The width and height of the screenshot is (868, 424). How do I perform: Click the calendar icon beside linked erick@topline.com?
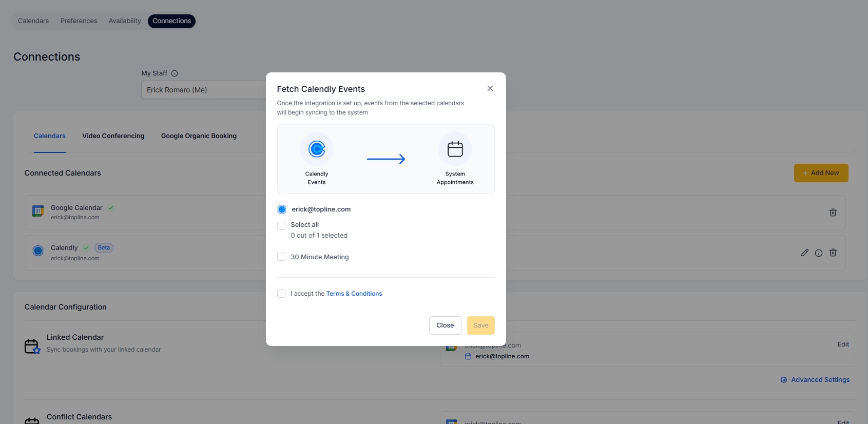click(x=468, y=356)
